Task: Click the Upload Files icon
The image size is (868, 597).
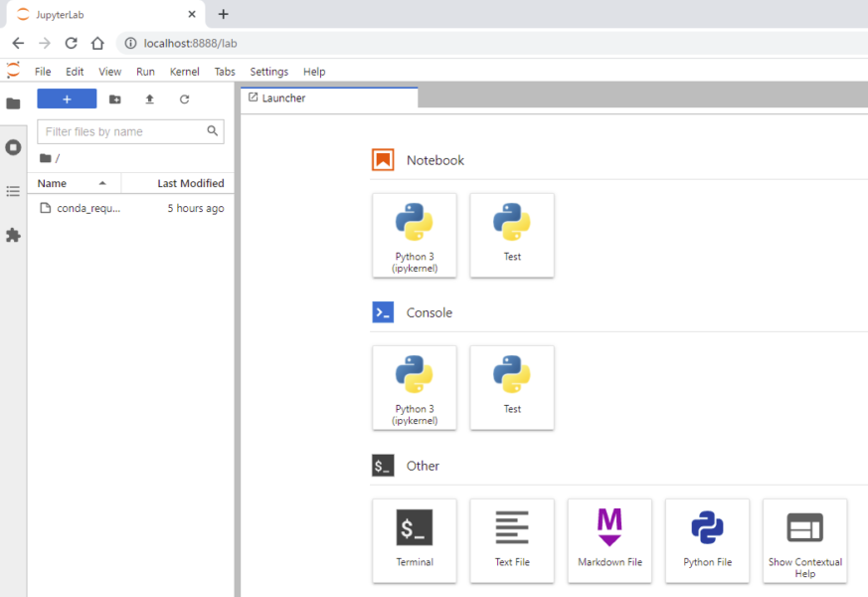Action: pyautogui.click(x=149, y=99)
